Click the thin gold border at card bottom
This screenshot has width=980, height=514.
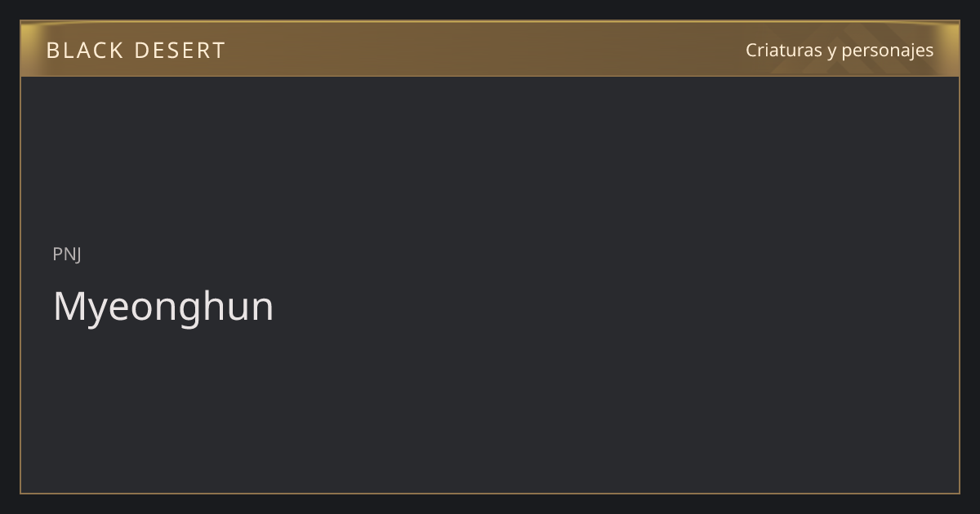tap(490, 493)
